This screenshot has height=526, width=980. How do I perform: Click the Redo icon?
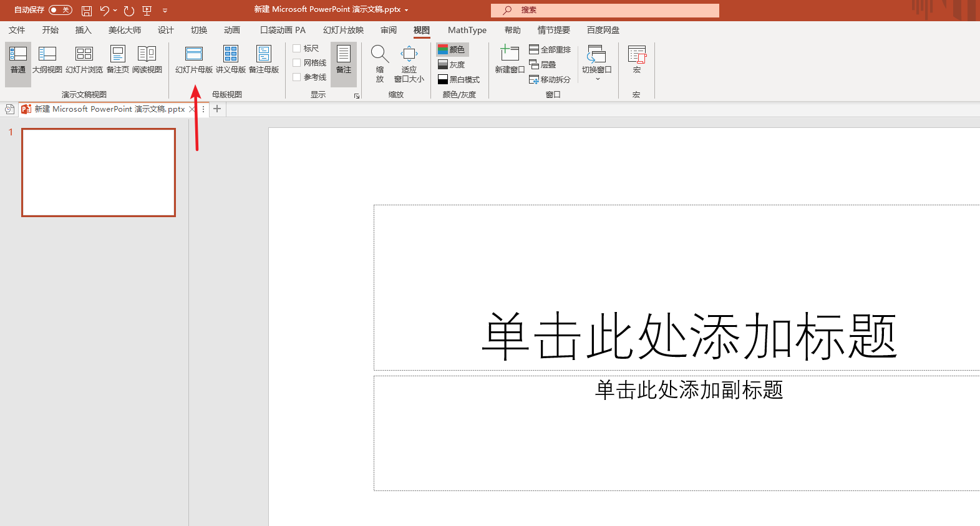click(129, 11)
